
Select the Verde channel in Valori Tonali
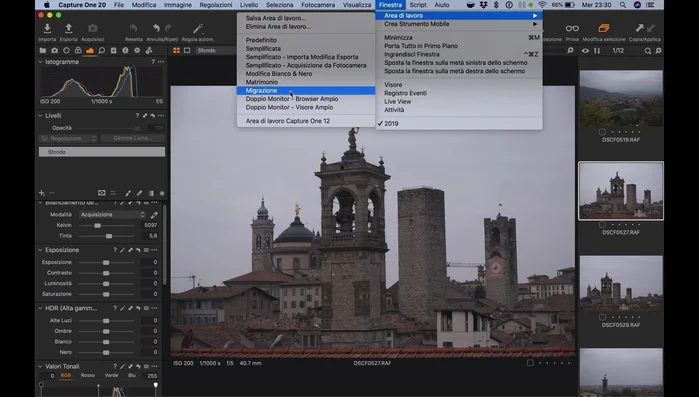point(111,376)
